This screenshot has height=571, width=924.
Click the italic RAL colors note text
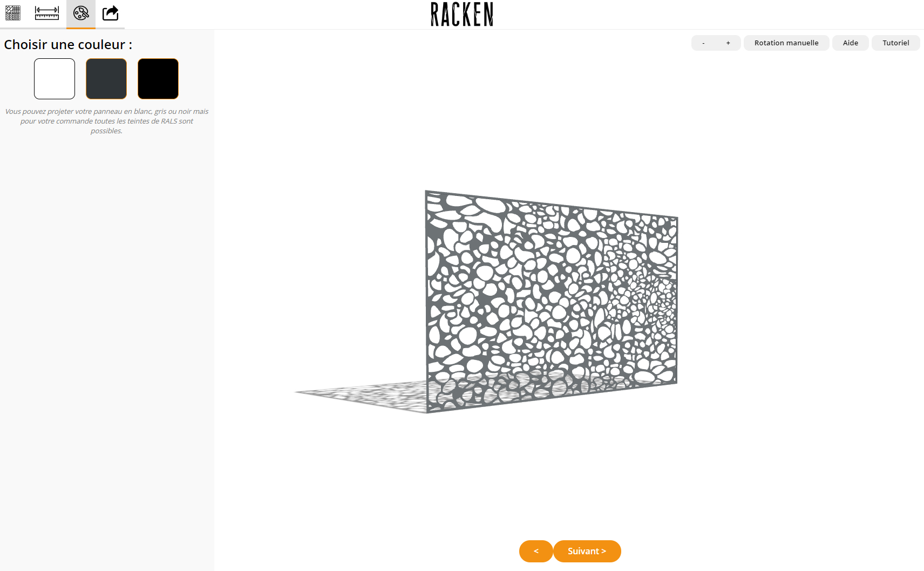[107, 121]
